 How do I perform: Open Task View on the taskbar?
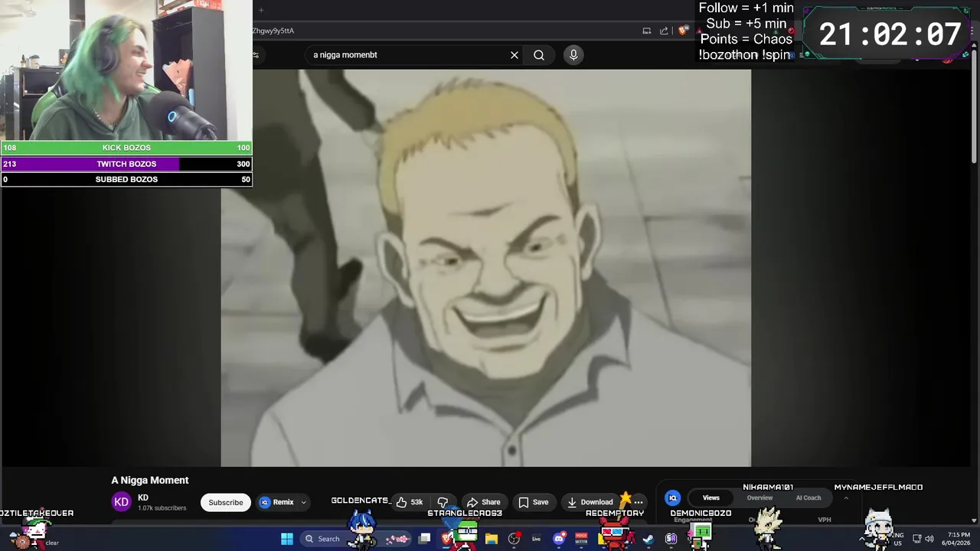425,539
